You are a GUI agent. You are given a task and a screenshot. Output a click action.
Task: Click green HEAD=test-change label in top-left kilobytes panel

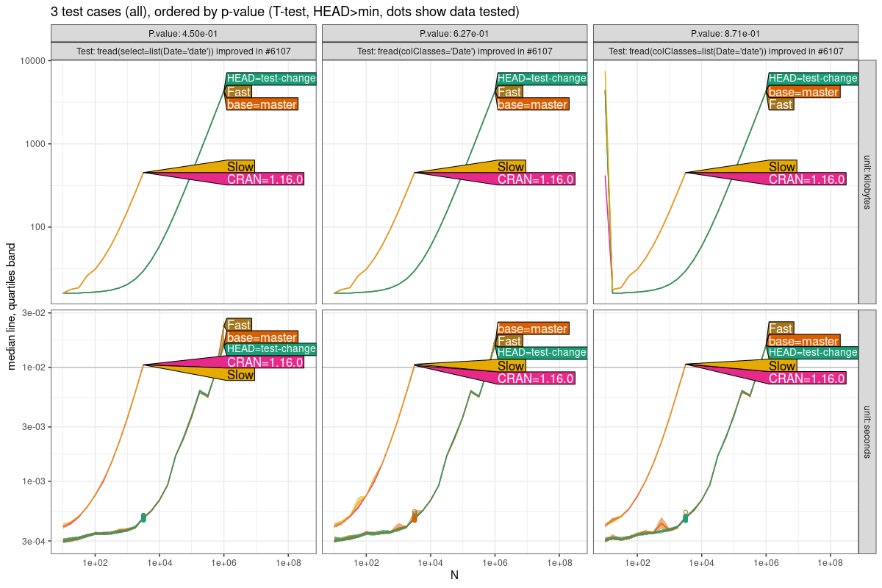click(x=270, y=79)
